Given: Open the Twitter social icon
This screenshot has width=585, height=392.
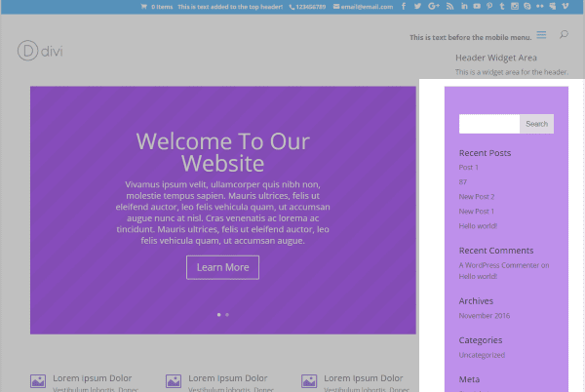Looking at the screenshot, I should coord(417,7).
